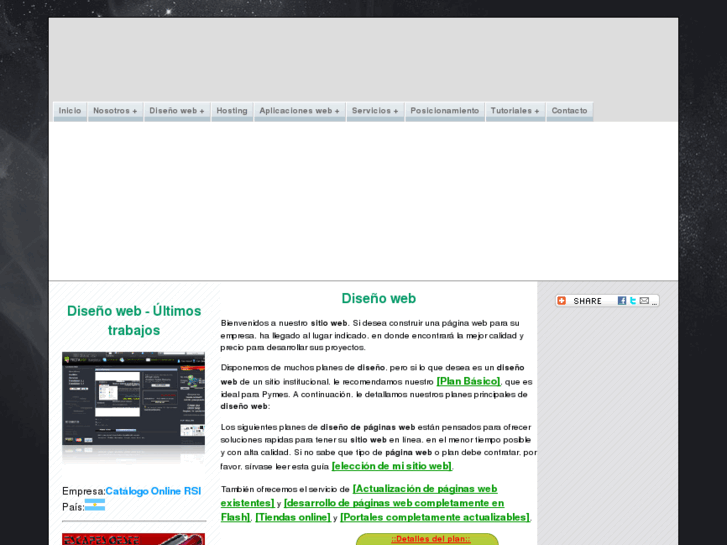727x545 pixels.
Task: Open the [elección de mi sitio web] link
Action: click(391, 466)
